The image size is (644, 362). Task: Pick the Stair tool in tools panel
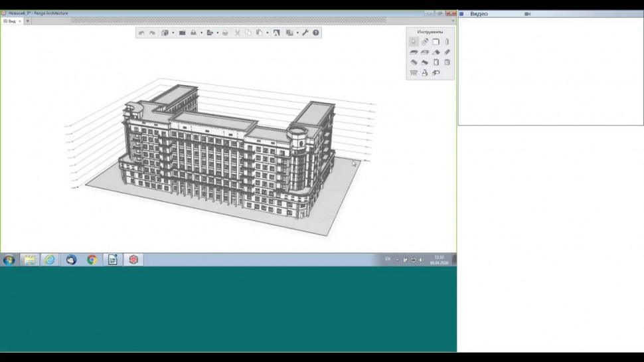tap(414, 62)
